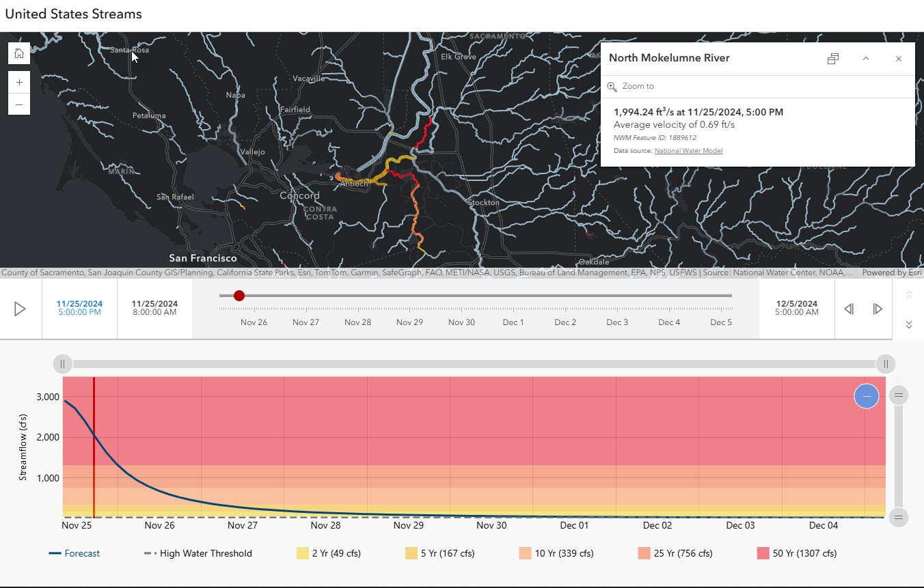
Task: Step forward one time interval
Action: (878, 309)
